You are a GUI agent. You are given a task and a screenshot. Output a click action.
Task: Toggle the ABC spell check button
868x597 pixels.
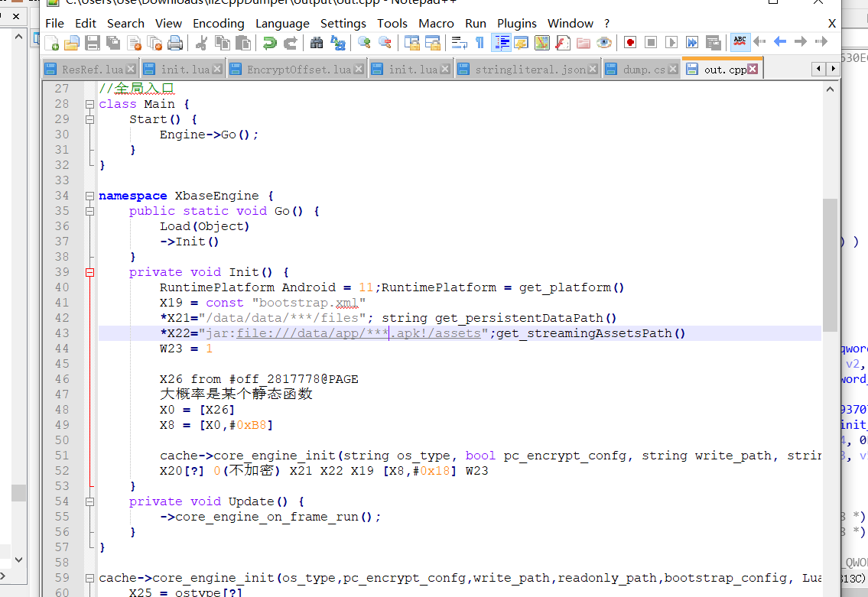pyautogui.click(x=740, y=41)
